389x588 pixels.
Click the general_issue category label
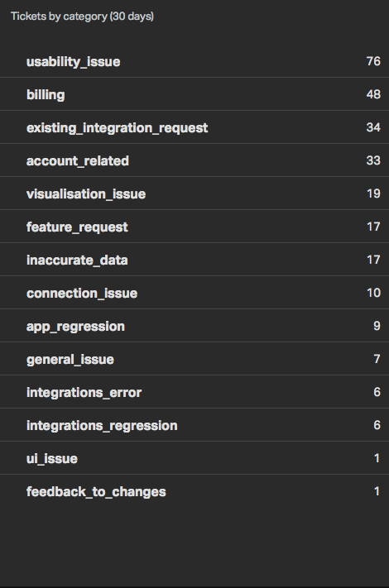pos(70,360)
